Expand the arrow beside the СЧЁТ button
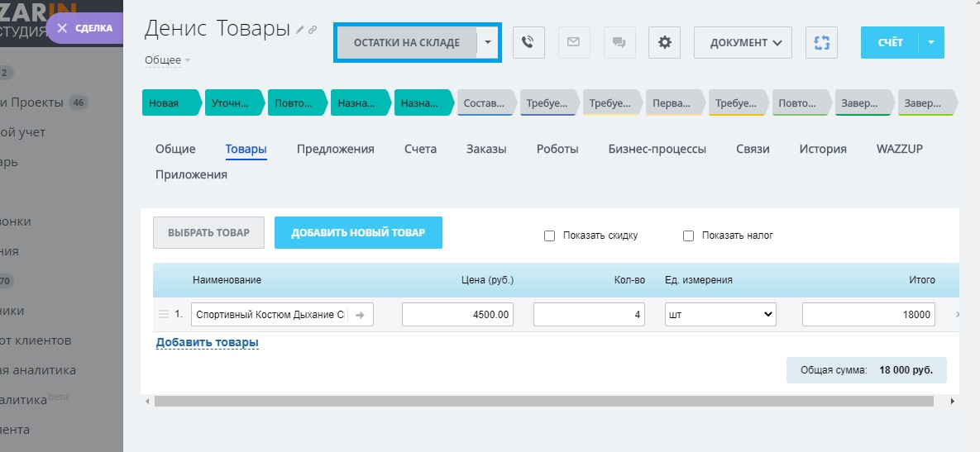Screen dimensions: 980x452 pos(931,42)
